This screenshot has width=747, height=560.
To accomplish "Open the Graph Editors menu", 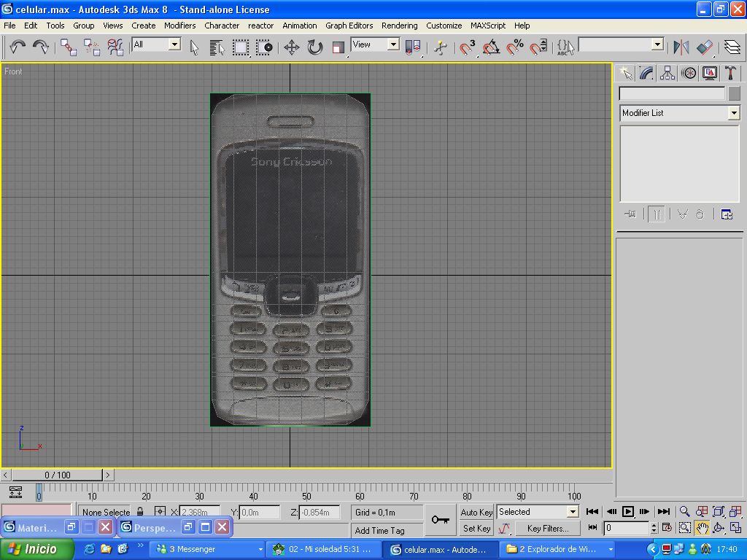I will [x=349, y=26].
